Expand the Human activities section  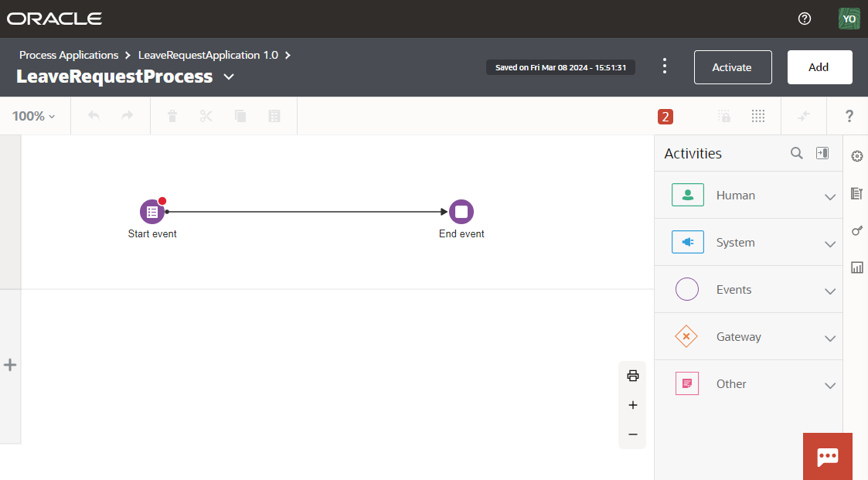829,196
